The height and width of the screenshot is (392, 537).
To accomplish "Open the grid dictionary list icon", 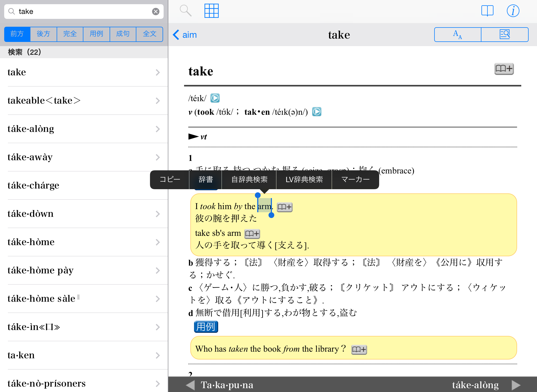I will pos(211,11).
